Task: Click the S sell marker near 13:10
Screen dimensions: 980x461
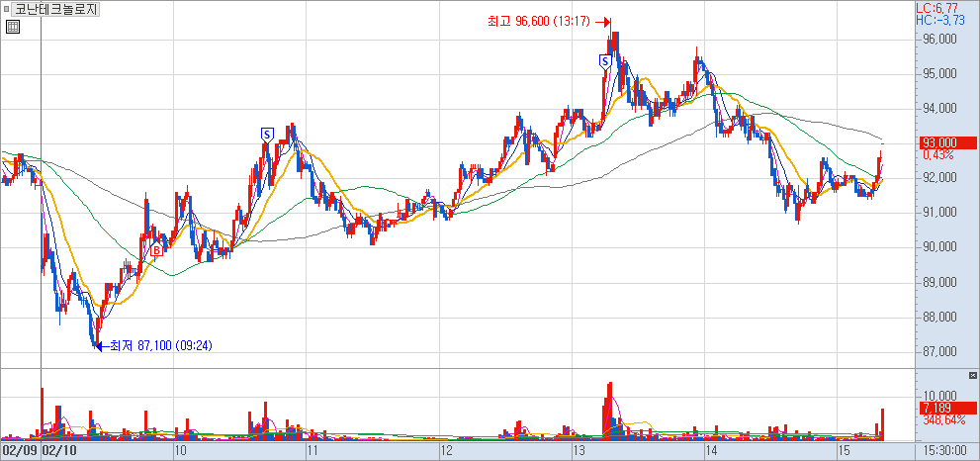Action: tap(604, 61)
